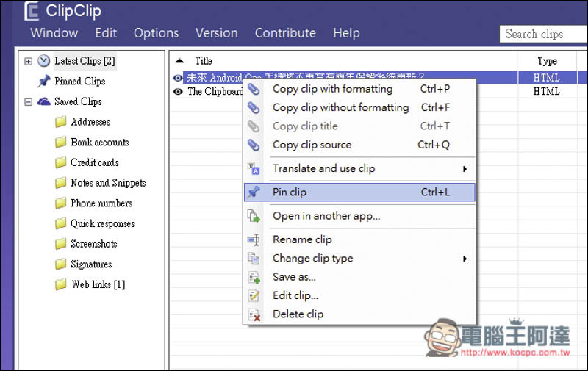Click the translate icon in the context menu

coord(254,169)
